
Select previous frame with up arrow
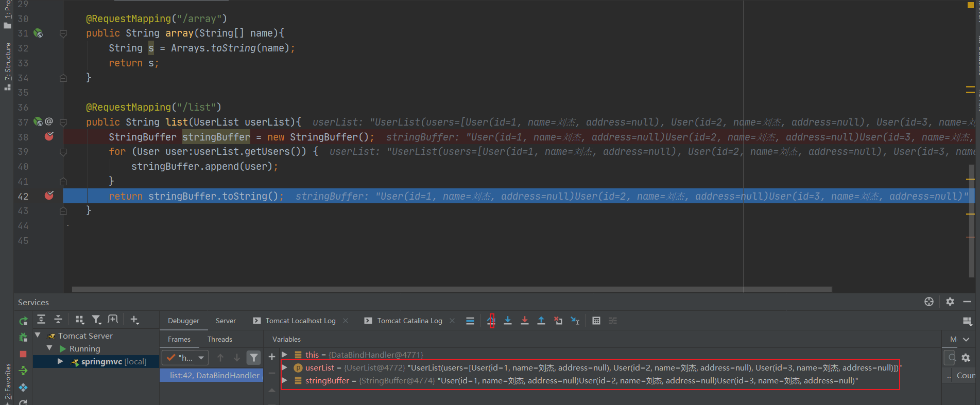coord(220,357)
